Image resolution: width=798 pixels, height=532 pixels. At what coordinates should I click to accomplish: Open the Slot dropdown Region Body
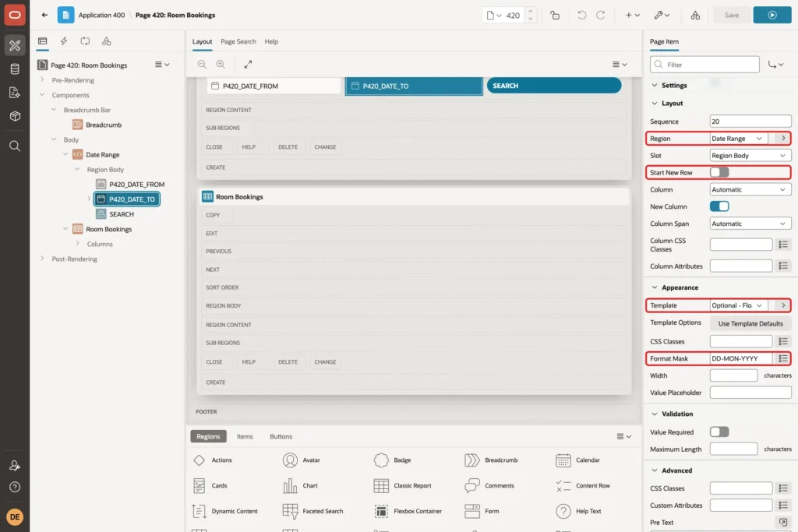[750, 156]
